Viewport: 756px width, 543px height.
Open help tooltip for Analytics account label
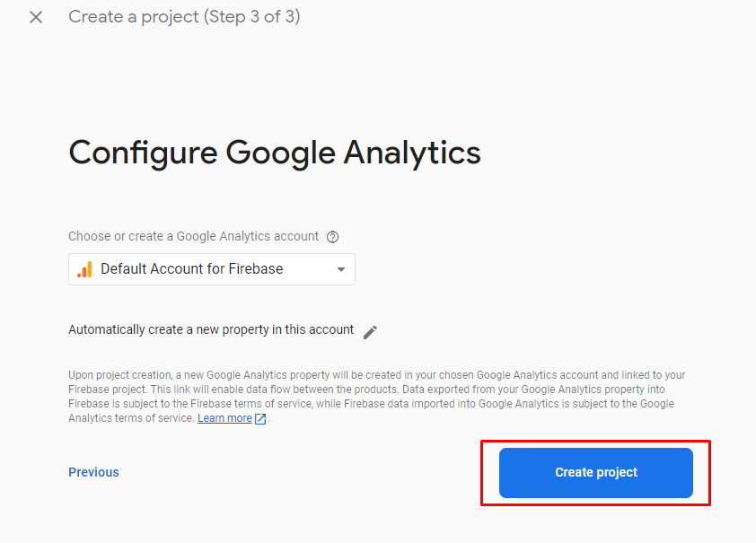click(x=333, y=237)
